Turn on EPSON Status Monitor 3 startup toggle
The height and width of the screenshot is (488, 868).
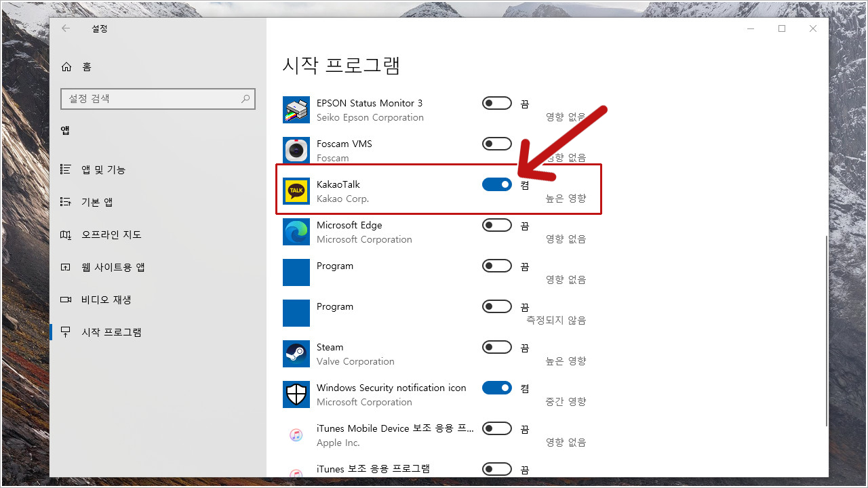(497, 103)
